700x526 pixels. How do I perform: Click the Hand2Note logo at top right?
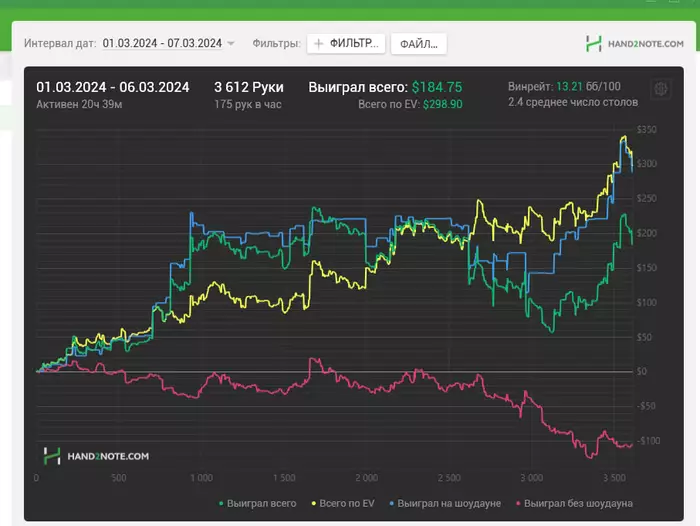click(x=634, y=44)
